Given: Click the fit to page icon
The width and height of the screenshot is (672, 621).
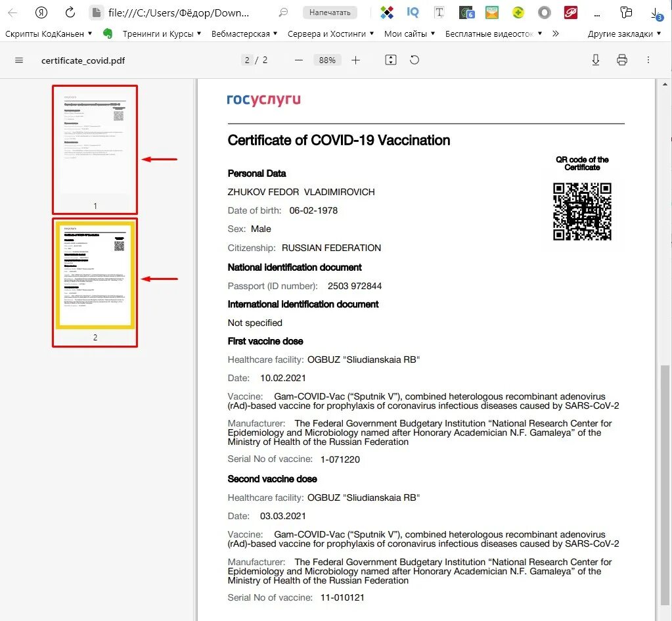Looking at the screenshot, I should (390, 60).
